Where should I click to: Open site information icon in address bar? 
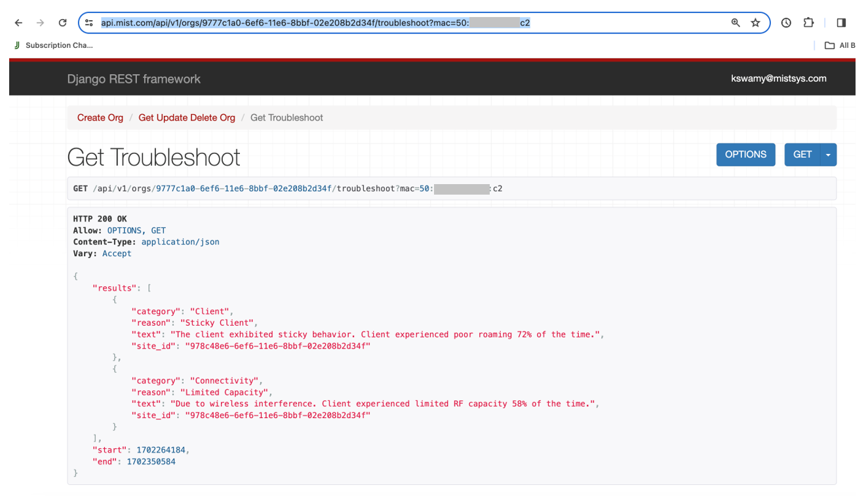[89, 23]
